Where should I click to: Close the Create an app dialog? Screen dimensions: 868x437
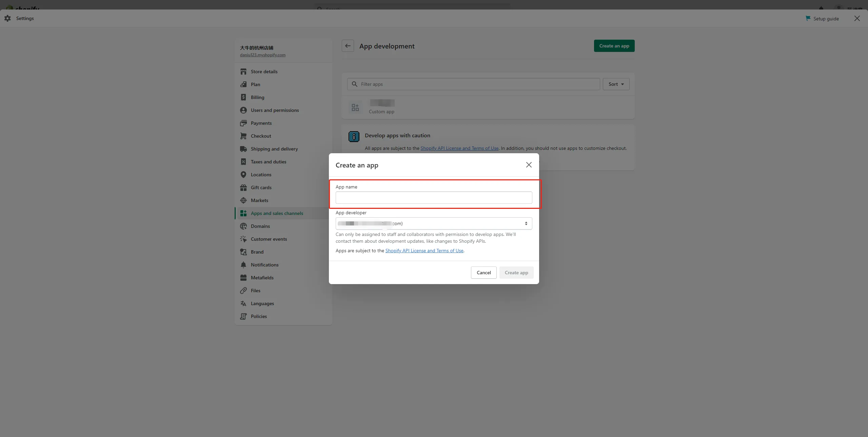pyautogui.click(x=529, y=165)
